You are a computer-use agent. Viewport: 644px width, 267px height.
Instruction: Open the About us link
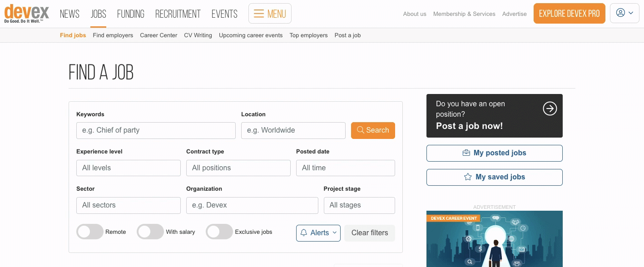tap(415, 14)
